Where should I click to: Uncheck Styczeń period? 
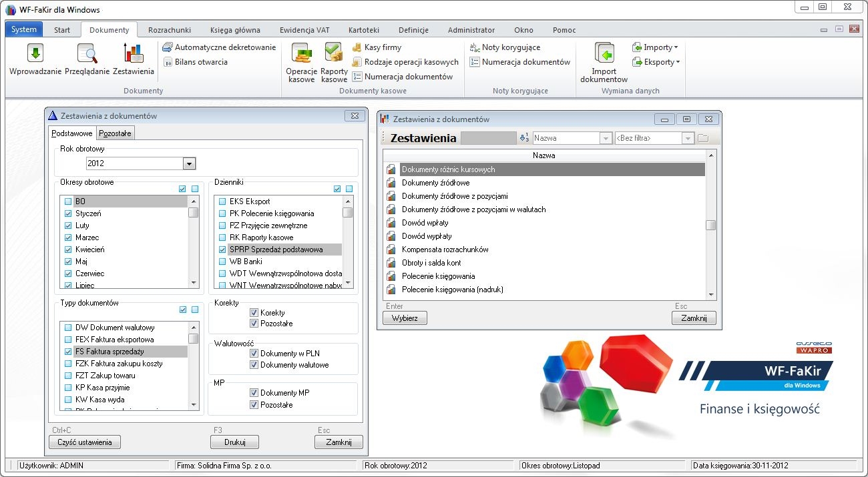[67, 213]
